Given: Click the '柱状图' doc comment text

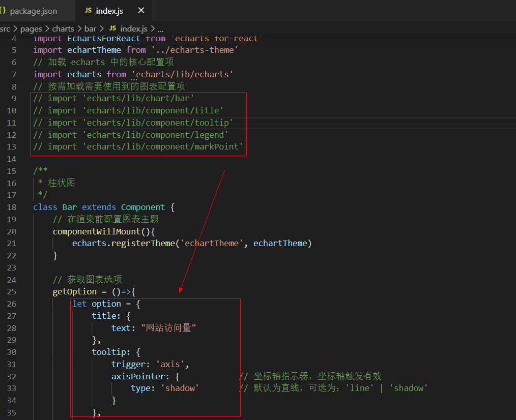Looking at the screenshot, I should point(62,183).
